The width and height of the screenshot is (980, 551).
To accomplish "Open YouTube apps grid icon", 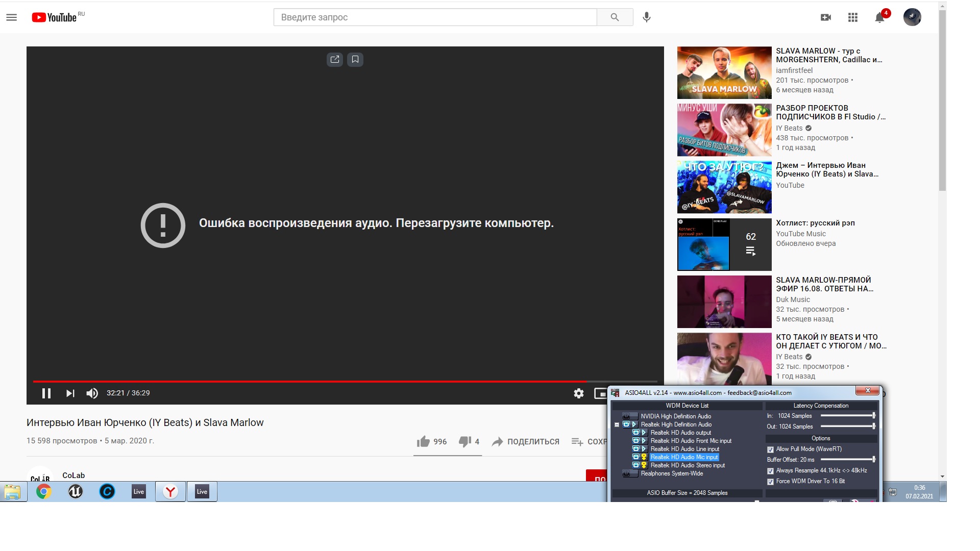I will [853, 17].
